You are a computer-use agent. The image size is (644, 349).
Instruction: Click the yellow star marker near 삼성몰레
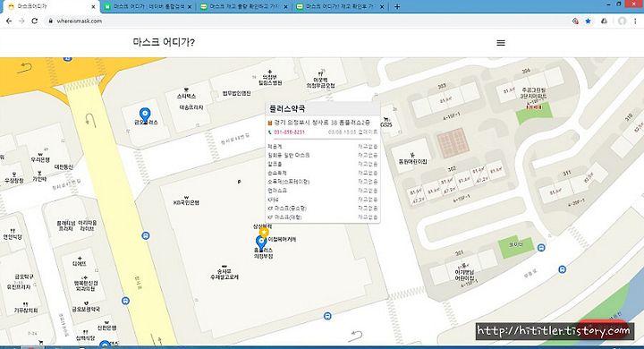click(x=264, y=233)
